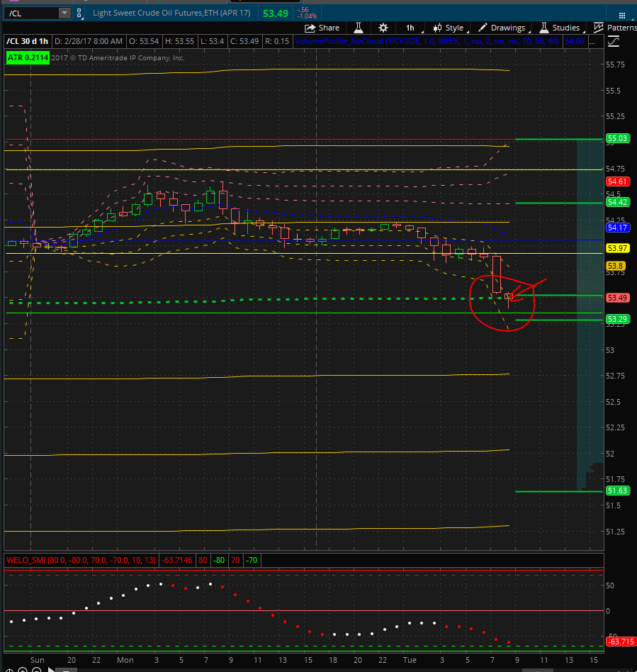The height and width of the screenshot is (672, 637).
Task: Click the orange 53.8 price bubble
Action: pyautogui.click(x=615, y=266)
